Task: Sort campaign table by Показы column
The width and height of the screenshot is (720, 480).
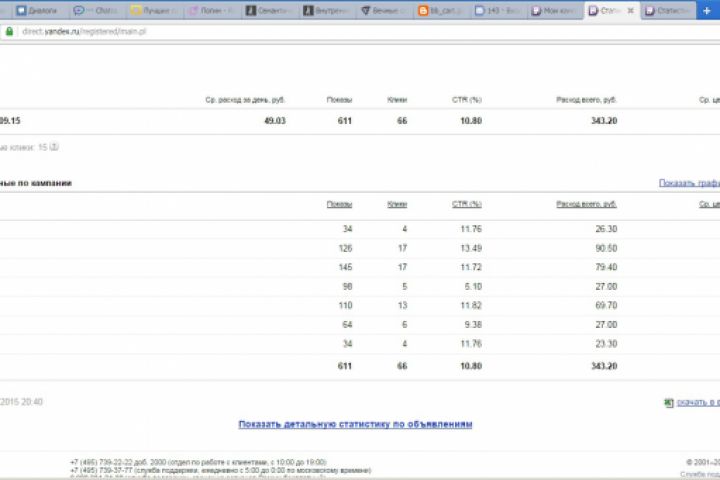Action: (x=339, y=204)
